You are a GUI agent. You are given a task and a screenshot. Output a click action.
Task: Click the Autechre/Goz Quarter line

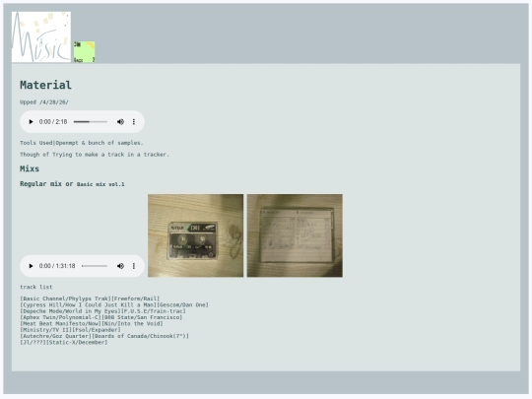click(104, 336)
